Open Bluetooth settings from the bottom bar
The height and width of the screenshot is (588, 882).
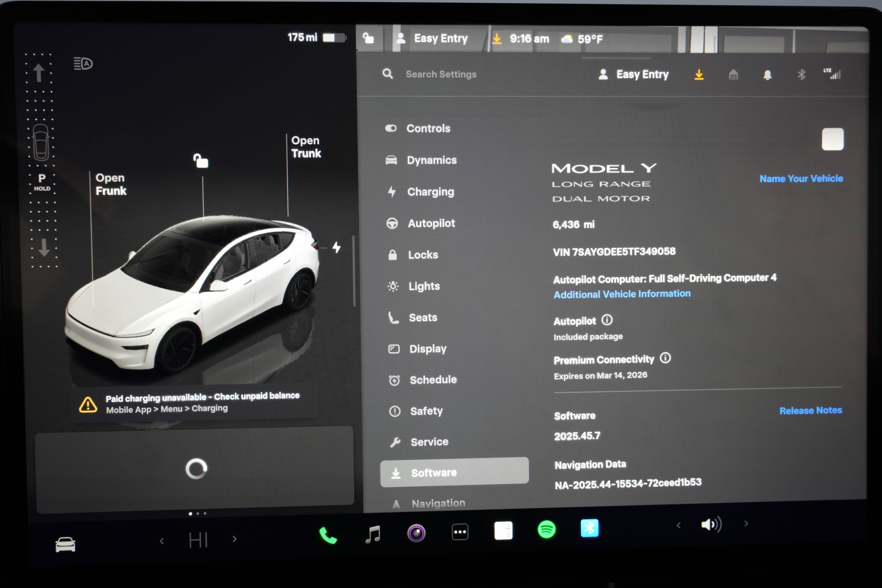pos(590,529)
